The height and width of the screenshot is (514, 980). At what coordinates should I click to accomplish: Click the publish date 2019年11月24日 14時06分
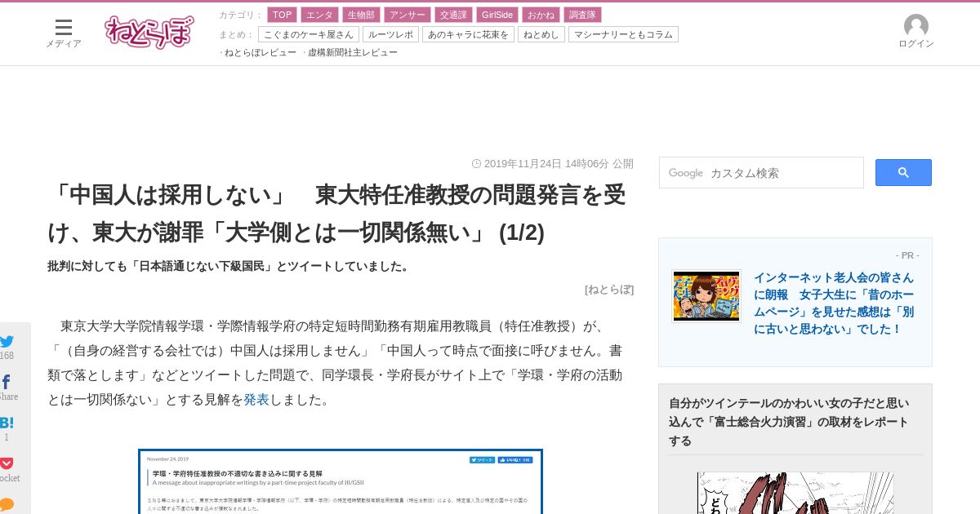[546, 164]
